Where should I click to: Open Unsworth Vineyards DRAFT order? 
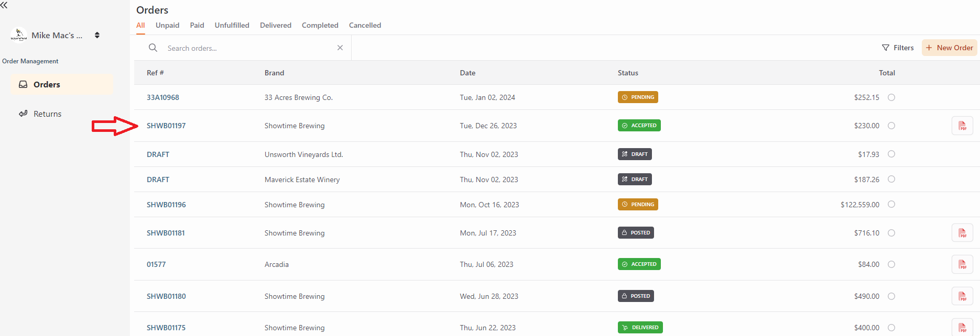[x=158, y=154]
